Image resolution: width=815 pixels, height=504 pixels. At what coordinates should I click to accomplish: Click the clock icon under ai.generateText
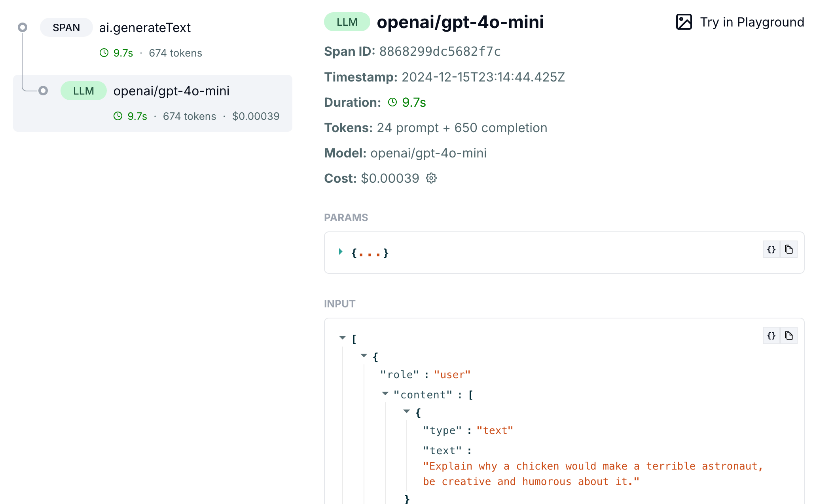(104, 53)
